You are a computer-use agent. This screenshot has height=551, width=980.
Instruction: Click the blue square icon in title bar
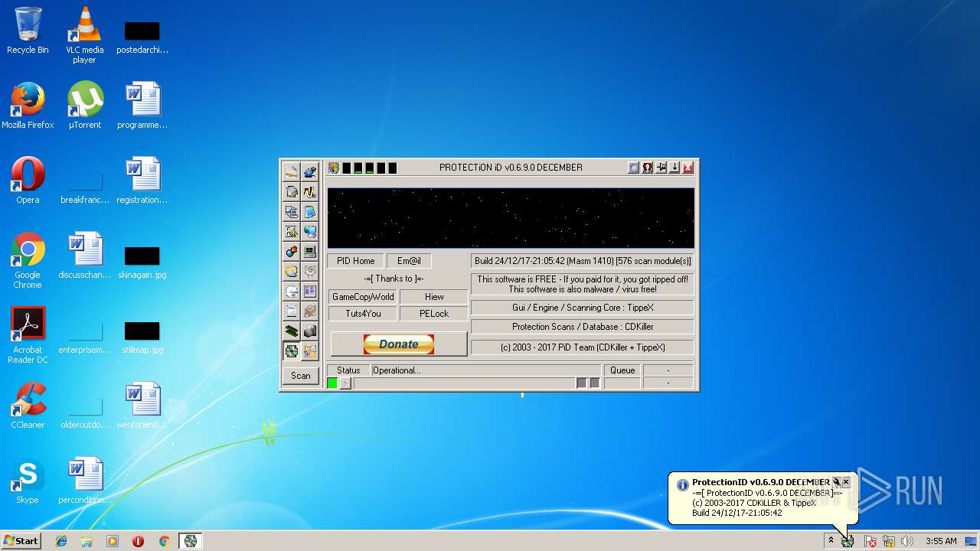pyautogui.click(x=633, y=168)
